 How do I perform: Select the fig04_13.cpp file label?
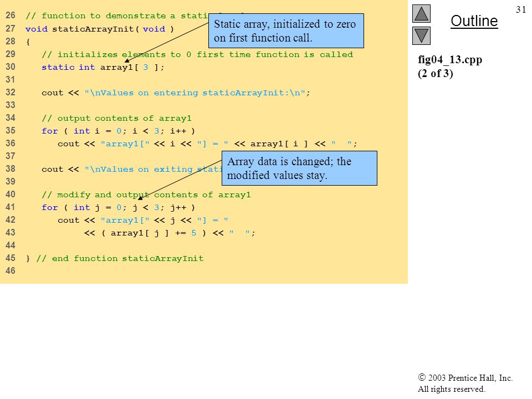(x=450, y=59)
